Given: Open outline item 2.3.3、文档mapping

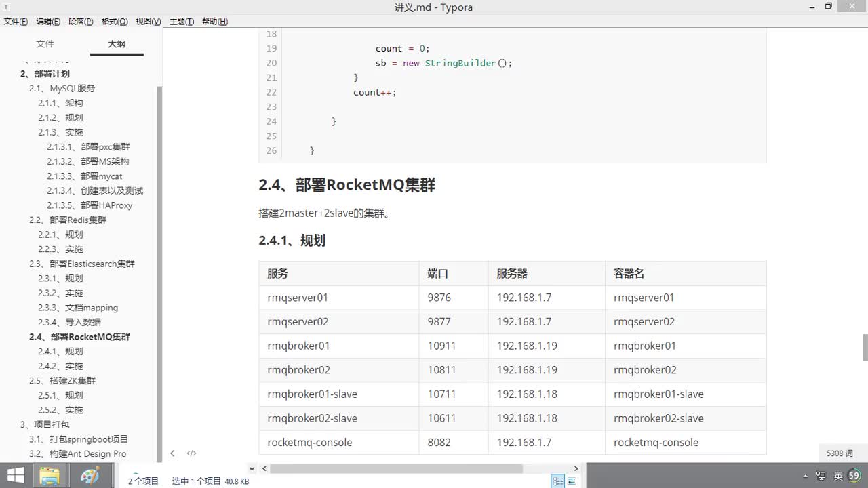Looking at the screenshot, I should tap(78, 308).
